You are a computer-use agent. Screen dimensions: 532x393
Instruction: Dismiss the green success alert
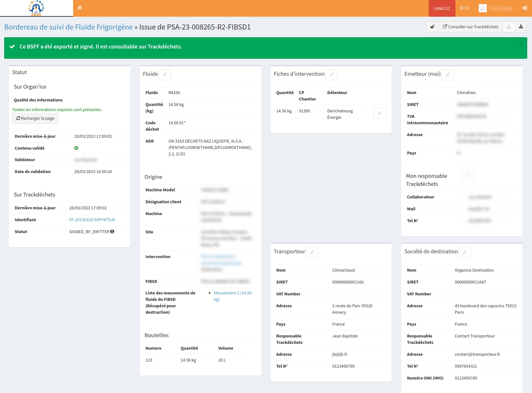coord(520,45)
